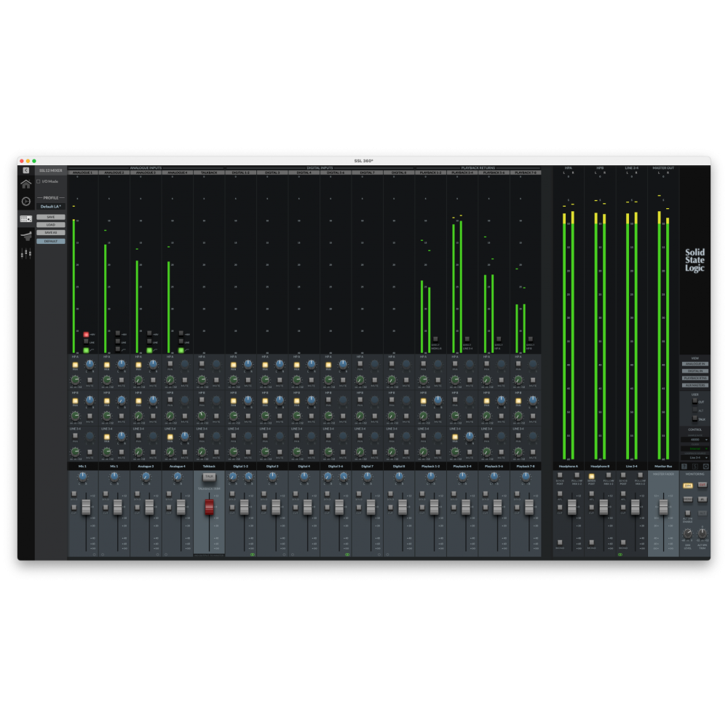The width and height of the screenshot is (728, 728).
Task: Toggle Follow Mix 1-2 on Headphone A
Action: 577,475
